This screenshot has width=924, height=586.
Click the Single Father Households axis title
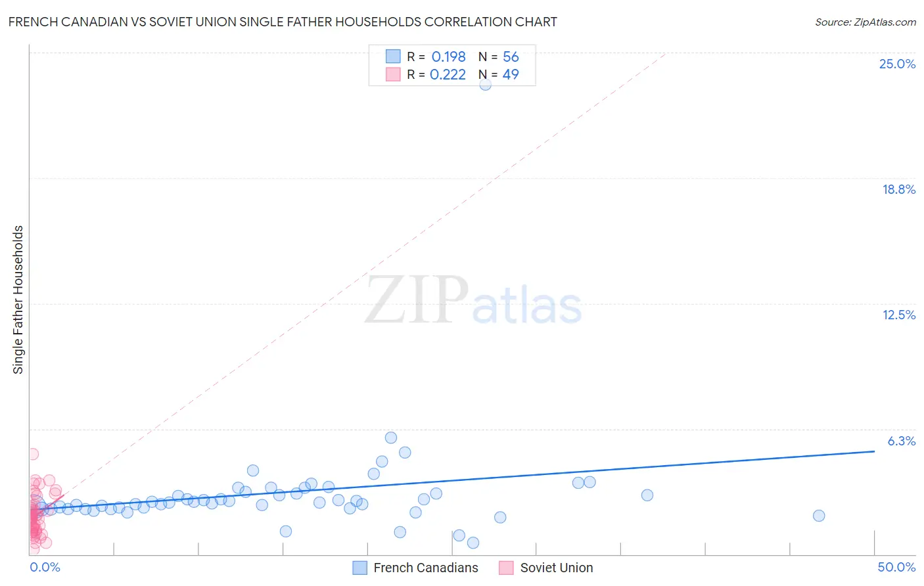18,300
